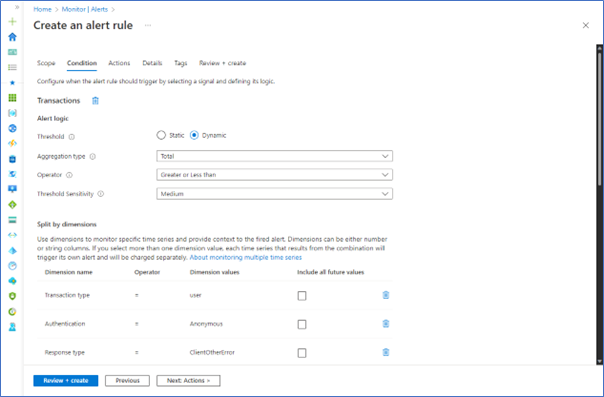The width and height of the screenshot is (604, 397).
Task: Open About monitoring multiple time series link
Action: (246, 257)
